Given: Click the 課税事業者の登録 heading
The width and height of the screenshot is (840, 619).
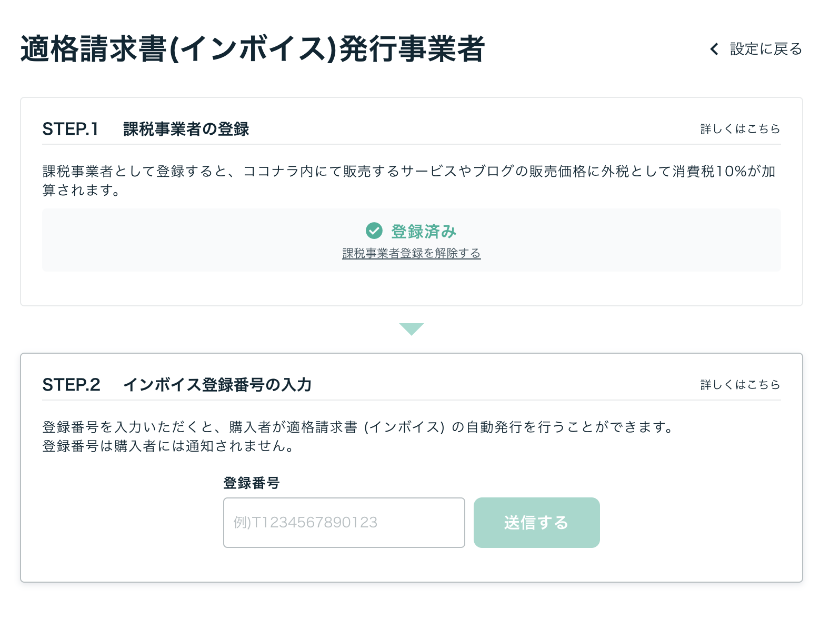Looking at the screenshot, I should tap(186, 129).
